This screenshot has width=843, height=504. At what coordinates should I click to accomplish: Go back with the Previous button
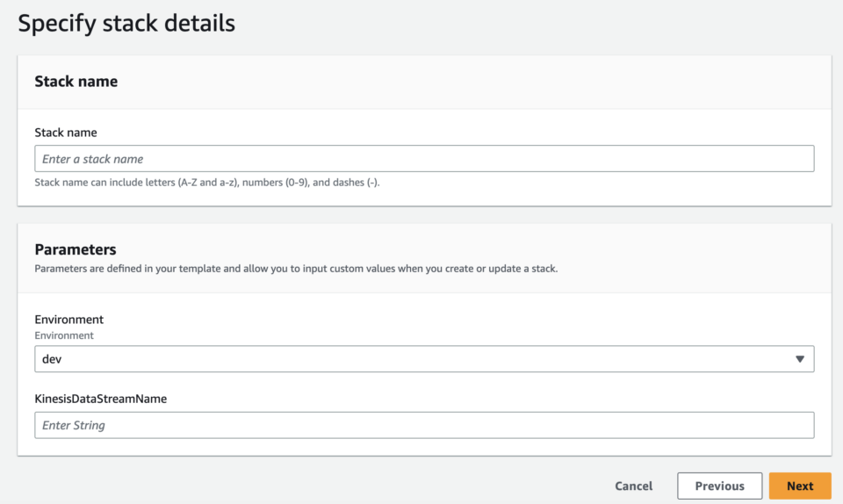click(x=719, y=486)
